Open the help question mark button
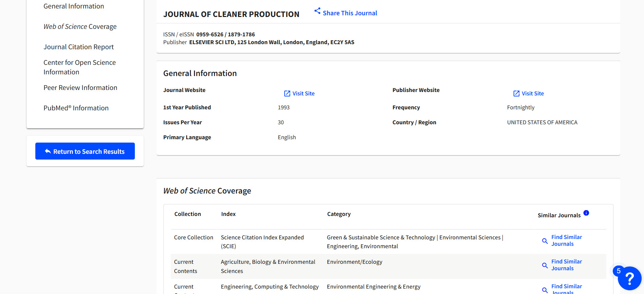644x294 pixels. pos(629,278)
